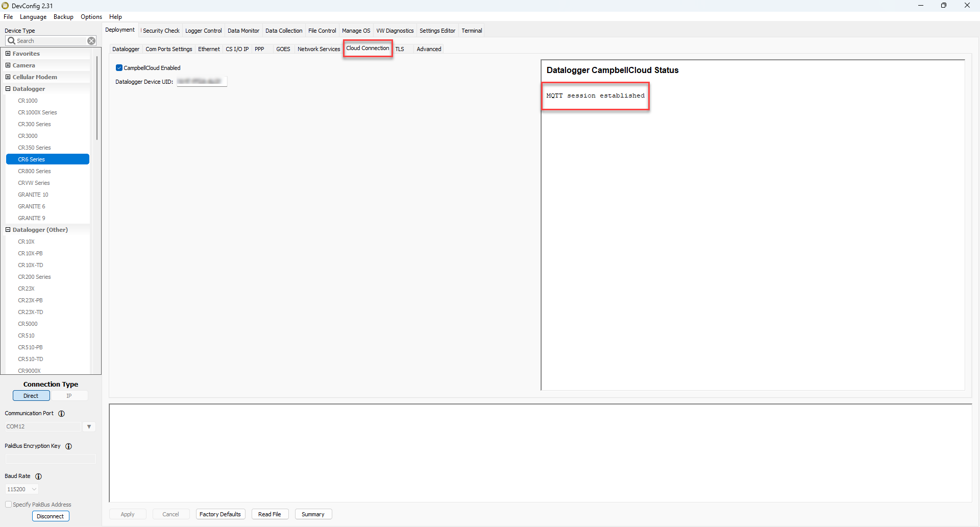This screenshot has width=980, height=527.
Task: Select CR6 Series in device list
Action: click(47, 159)
